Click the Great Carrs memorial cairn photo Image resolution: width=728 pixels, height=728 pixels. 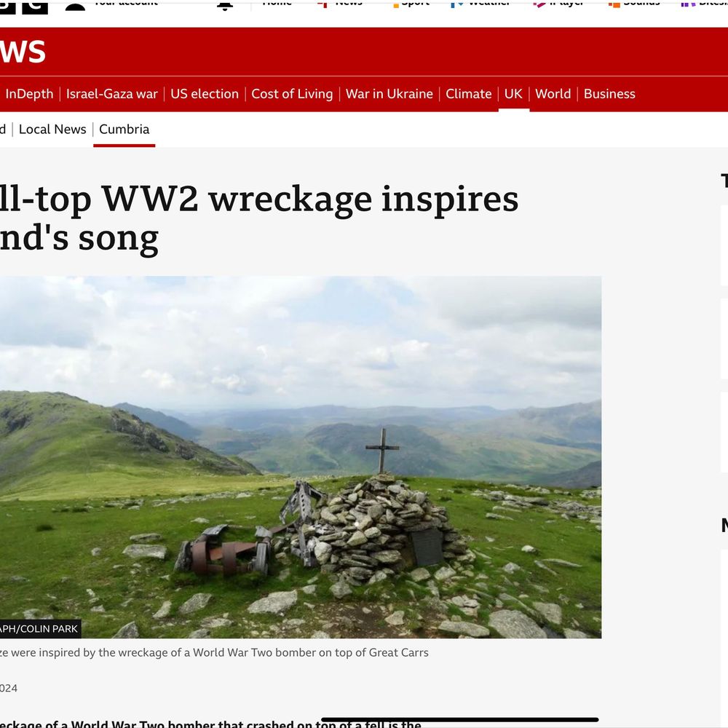301,457
